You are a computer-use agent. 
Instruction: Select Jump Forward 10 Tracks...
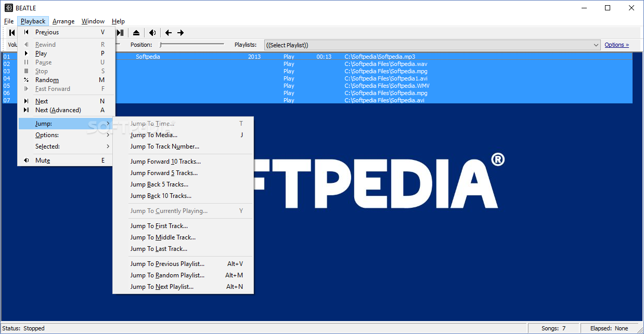(183, 162)
